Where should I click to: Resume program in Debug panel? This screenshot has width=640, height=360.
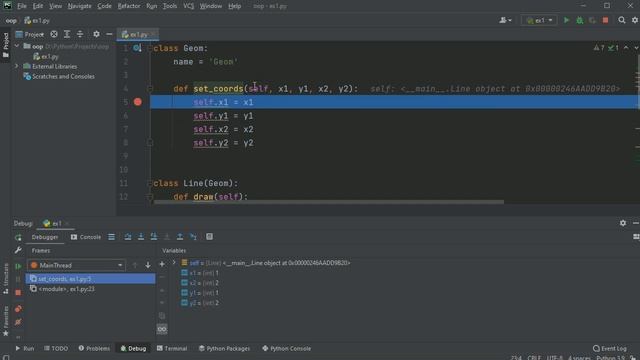18,266
